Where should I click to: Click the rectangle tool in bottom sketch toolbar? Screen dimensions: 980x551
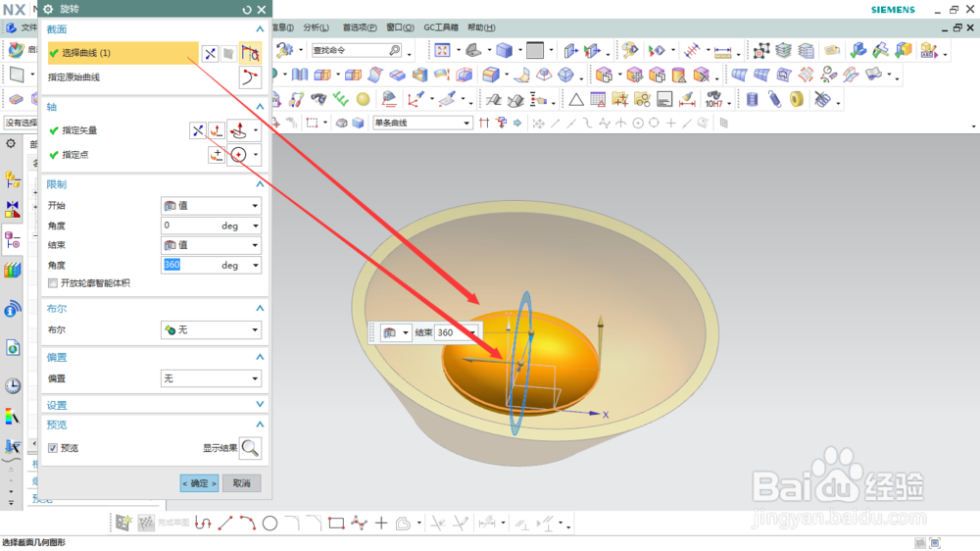point(336,523)
